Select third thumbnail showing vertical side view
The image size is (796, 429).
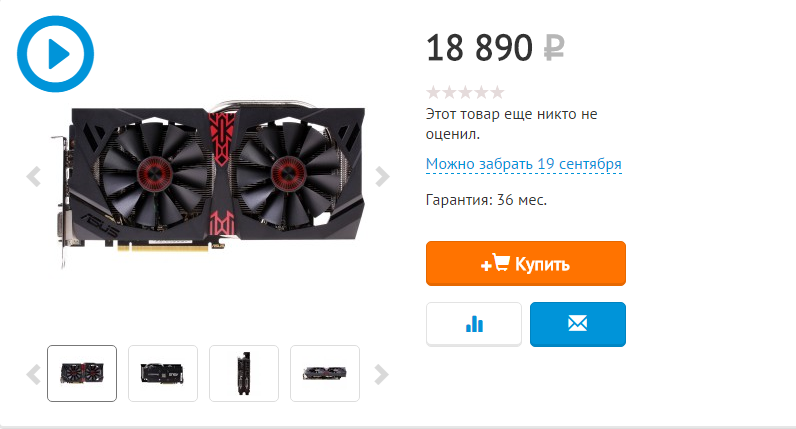[x=244, y=373]
